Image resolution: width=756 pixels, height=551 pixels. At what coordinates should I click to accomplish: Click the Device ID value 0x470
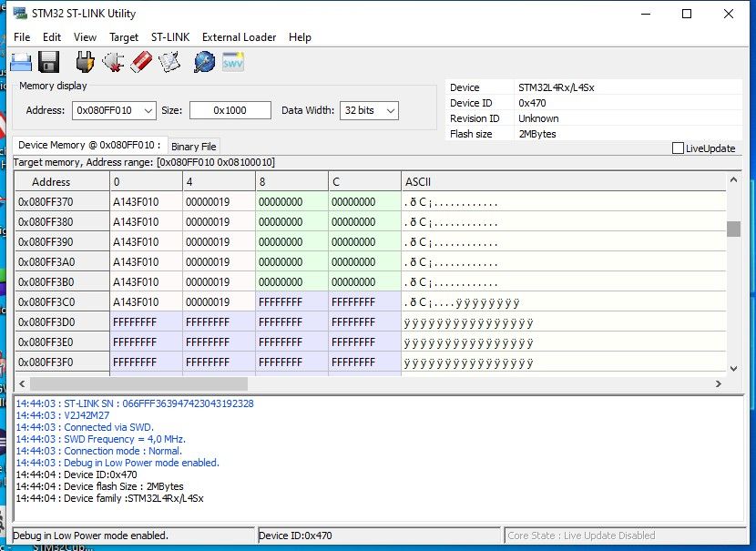(x=532, y=103)
